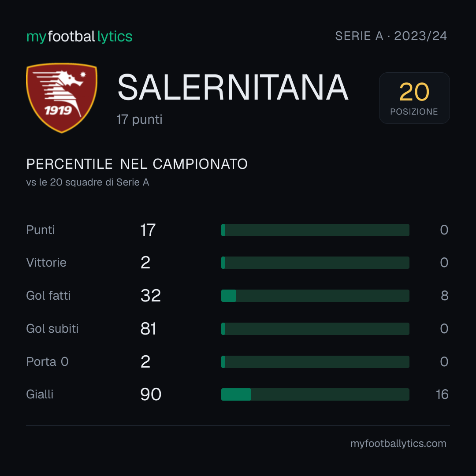476x476 pixels.
Task: Click the myfootballytics logo at top
Action: pyautogui.click(x=79, y=37)
